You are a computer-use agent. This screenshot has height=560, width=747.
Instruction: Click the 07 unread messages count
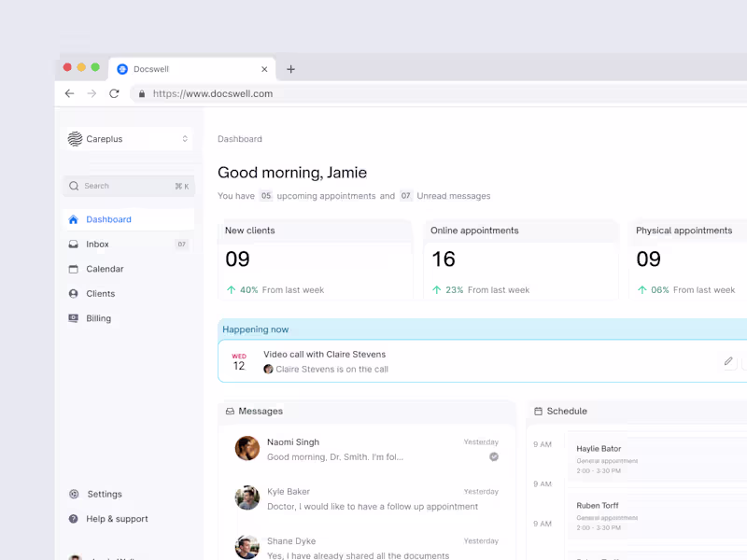coord(405,196)
